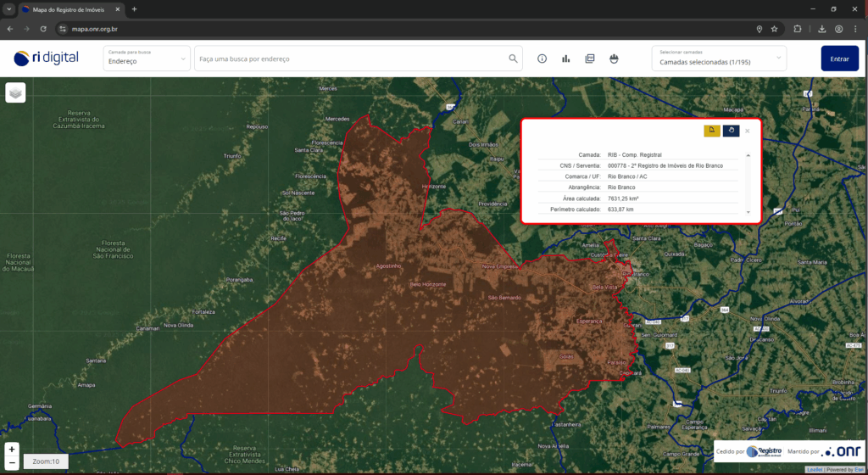
Task: Open the Selecionar camadas dropdown
Action: (719, 59)
